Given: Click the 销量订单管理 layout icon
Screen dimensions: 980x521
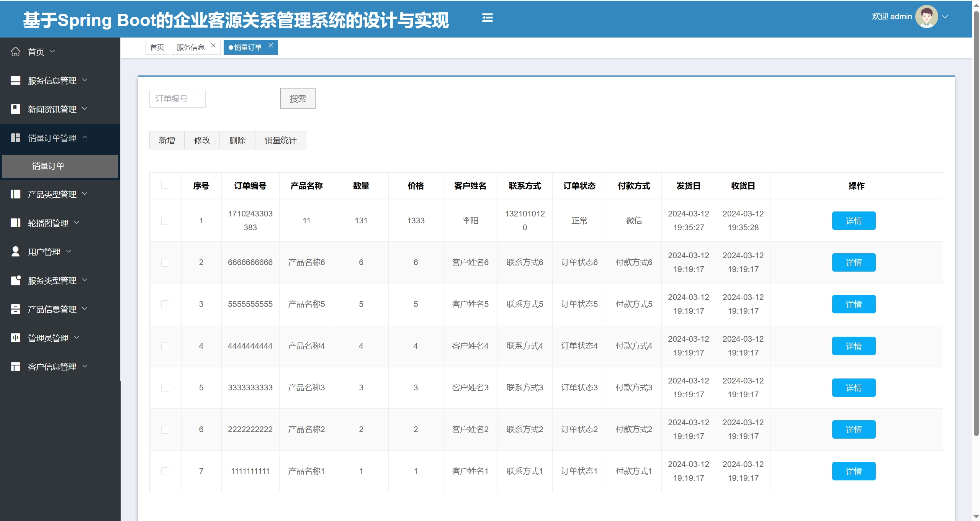Looking at the screenshot, I should 15,138.
